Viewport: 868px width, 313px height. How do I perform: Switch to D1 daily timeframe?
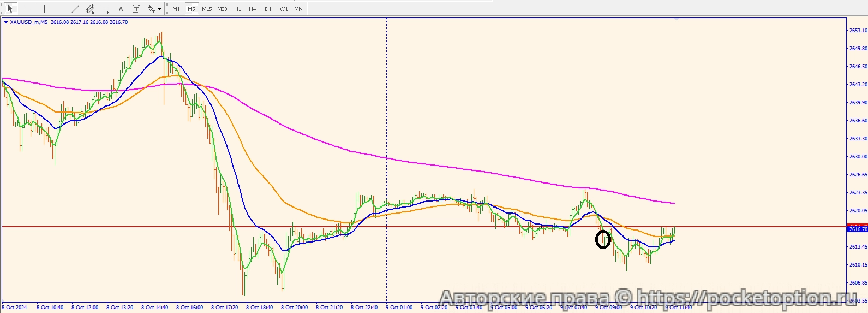[x=268, y=9]
